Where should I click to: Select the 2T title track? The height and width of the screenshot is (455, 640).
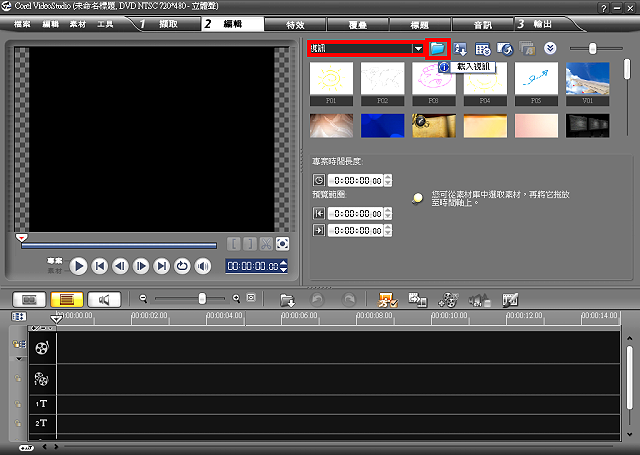[x=41, y=423]
